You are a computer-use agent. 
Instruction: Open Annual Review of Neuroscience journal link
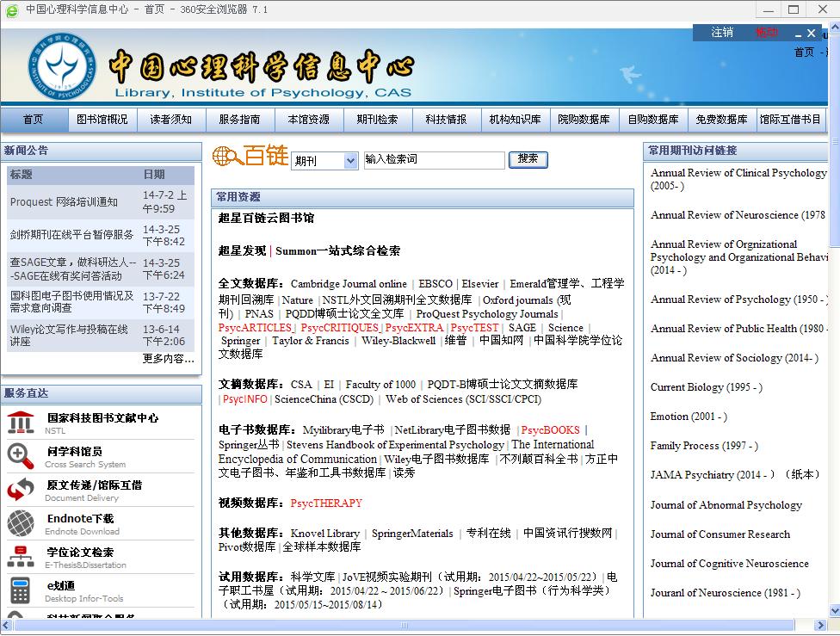click(738, 215)
